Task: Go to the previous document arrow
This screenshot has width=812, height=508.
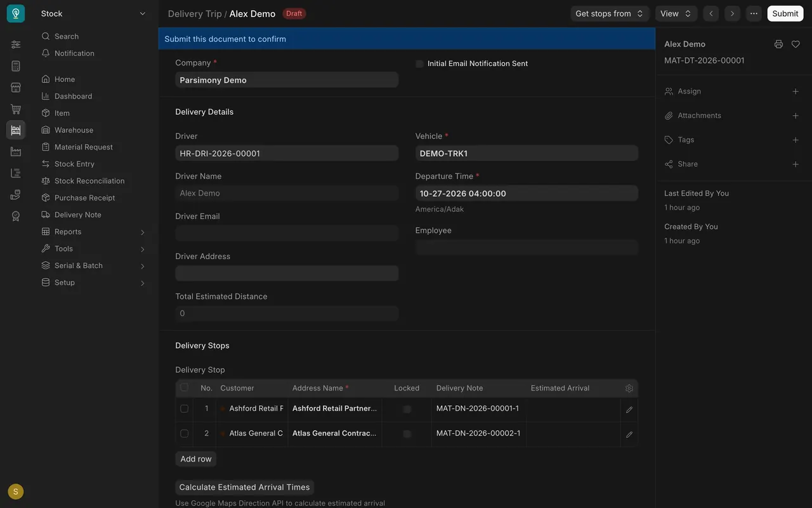Action: (711, 13)
